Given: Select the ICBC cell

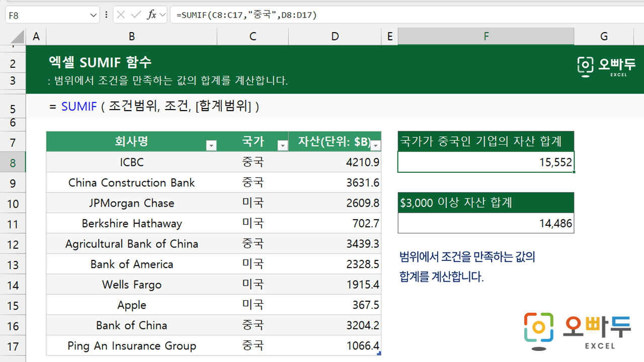Looking at the screenshot, I should [131, 162].
